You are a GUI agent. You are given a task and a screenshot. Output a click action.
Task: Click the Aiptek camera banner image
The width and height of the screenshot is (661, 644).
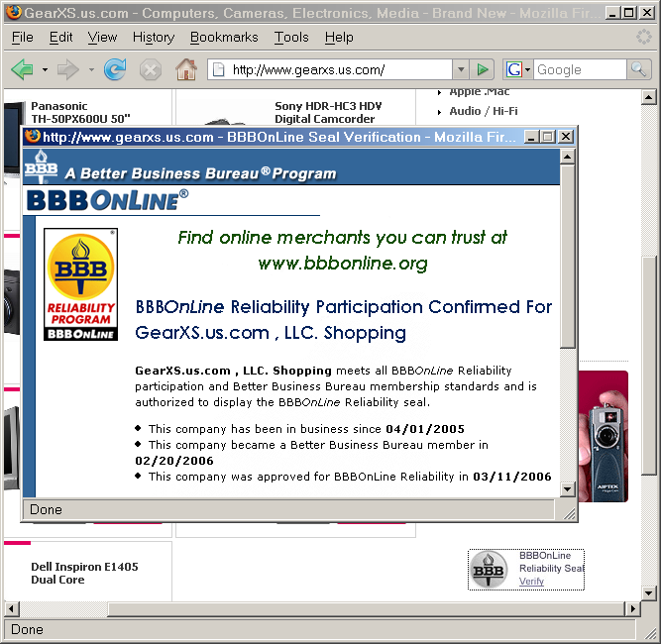[x=604, y=436]
